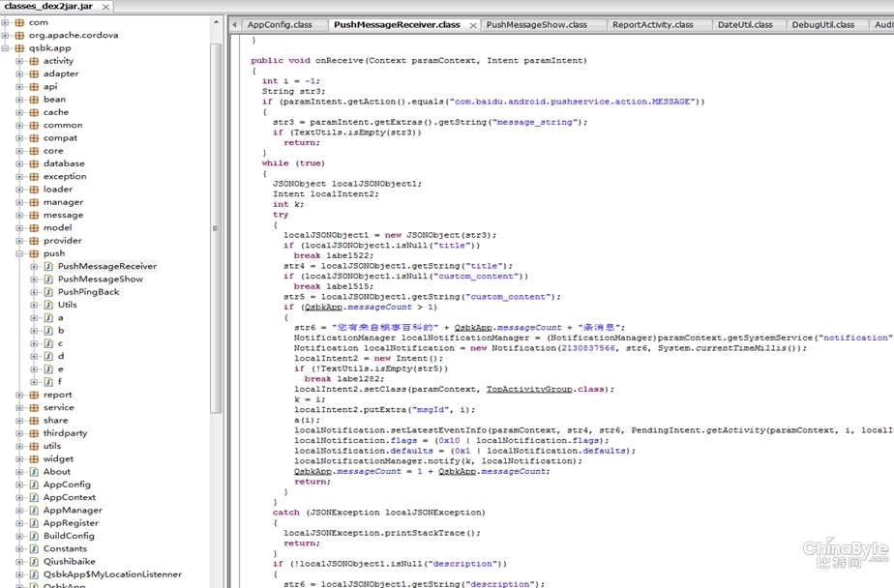Click the manager package icon
This screenshot has width=894, height=588.
click(34, 202)
